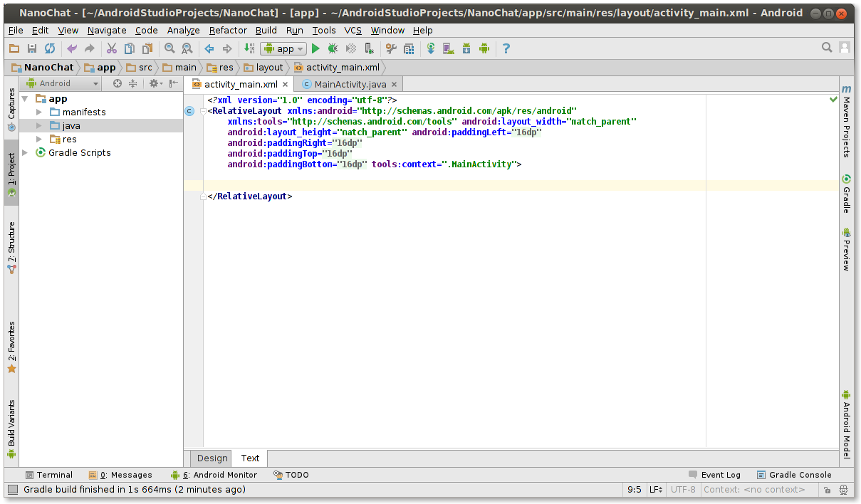Viewport: 861px width, 504px height.
Task: Open the VCS menu
Action: tap(353, 30)
